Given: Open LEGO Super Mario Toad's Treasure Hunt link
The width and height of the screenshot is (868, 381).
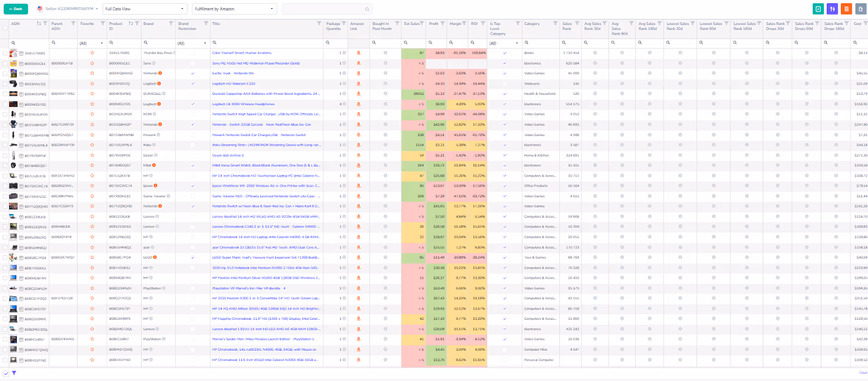Looking at the screenshot, I should [x=266, y=257].
